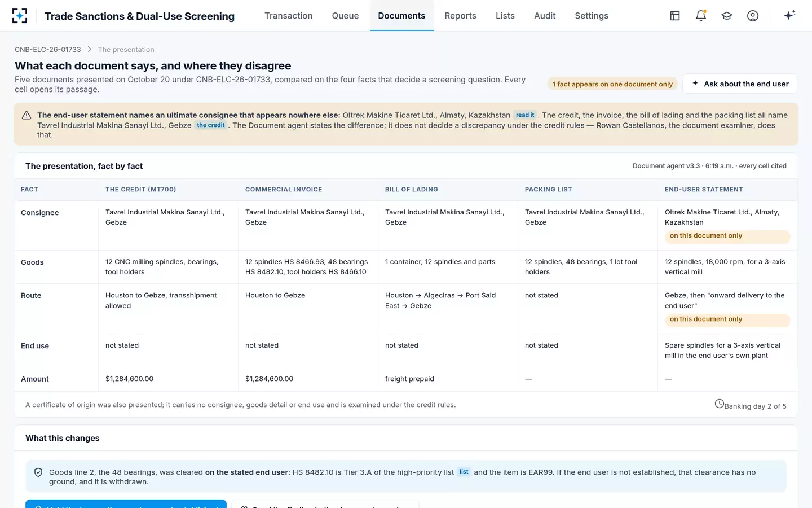Click the warning triangle icon in the alert banner

27,115
